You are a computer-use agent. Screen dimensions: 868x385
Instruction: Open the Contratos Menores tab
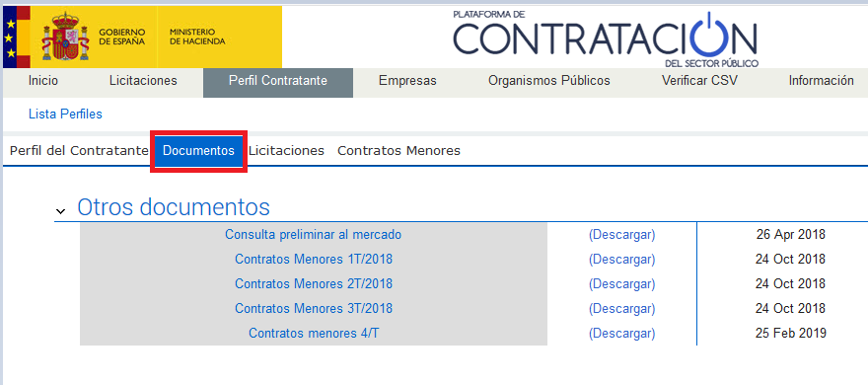click(398, 151)
